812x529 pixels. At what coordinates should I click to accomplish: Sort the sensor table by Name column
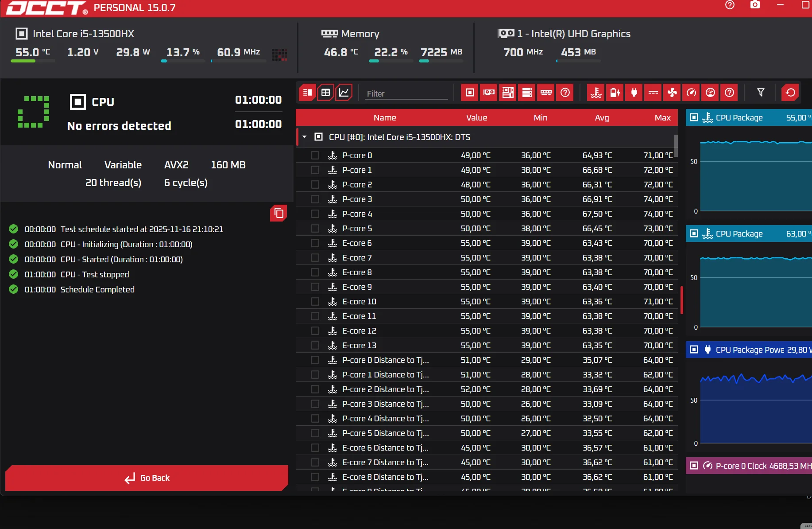click(385, 117)
